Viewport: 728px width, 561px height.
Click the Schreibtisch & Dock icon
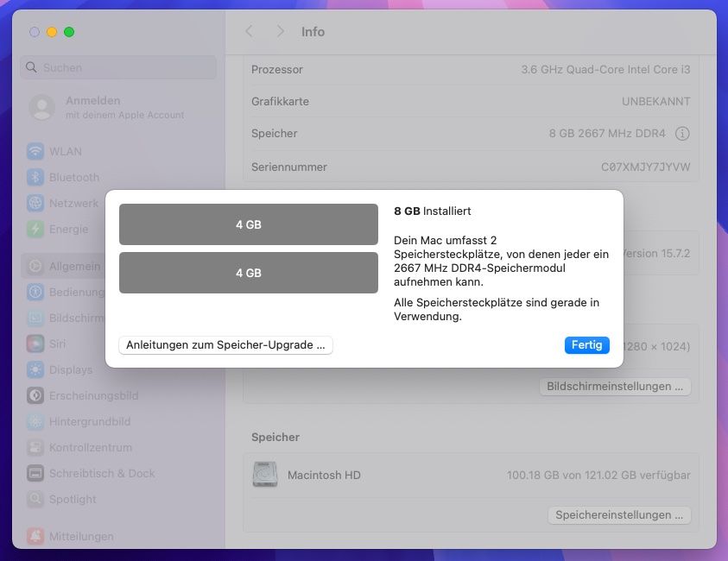pyautogui.click(x=35, y=473)
